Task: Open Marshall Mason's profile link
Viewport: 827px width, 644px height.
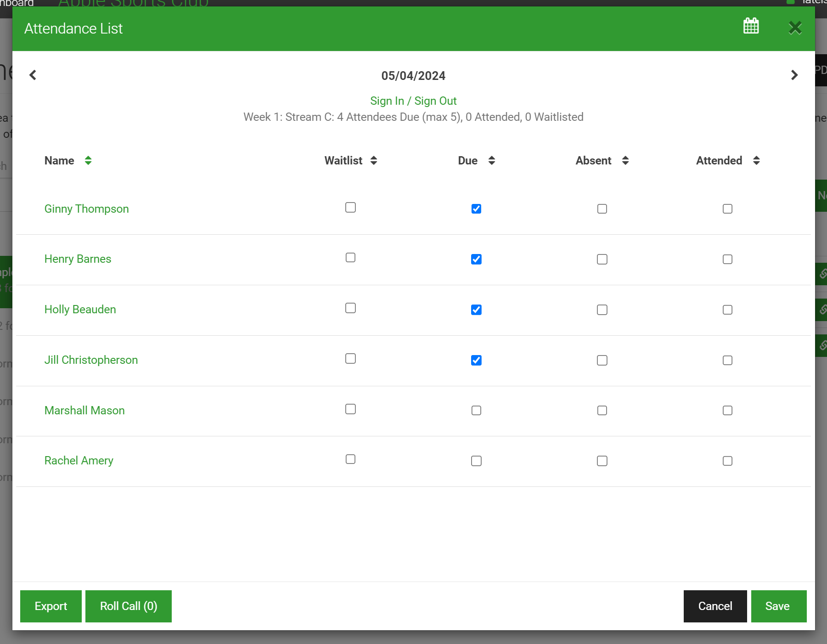Action: 84,410
